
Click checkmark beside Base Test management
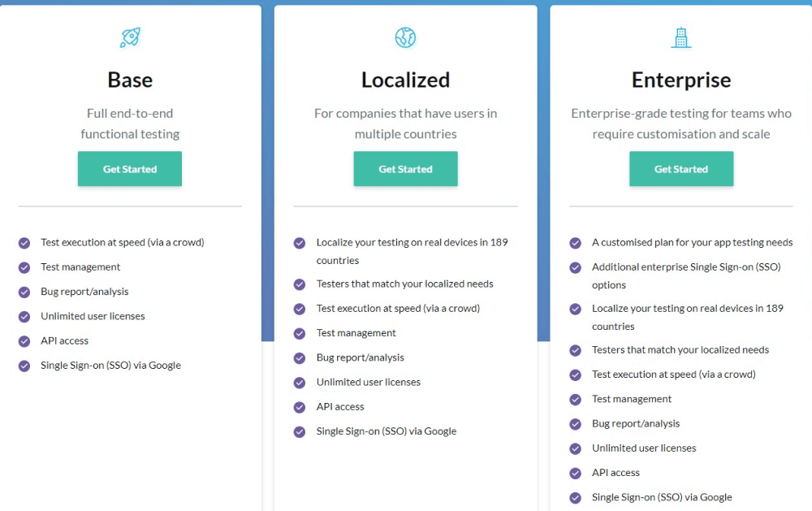24,267
